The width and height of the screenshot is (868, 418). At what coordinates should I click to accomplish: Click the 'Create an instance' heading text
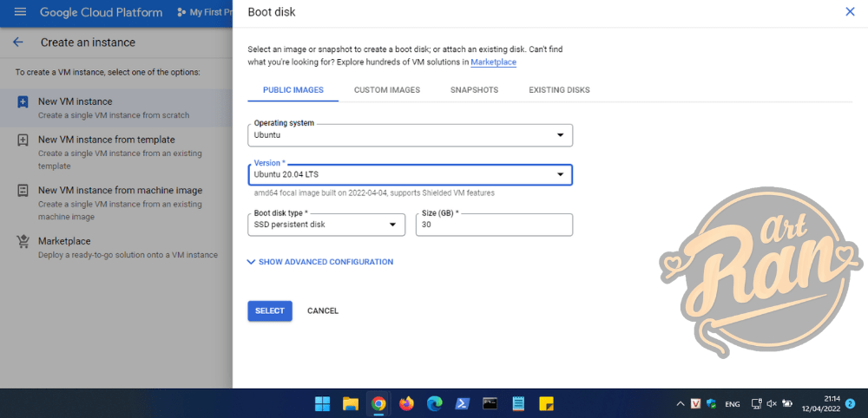[88, 42]
